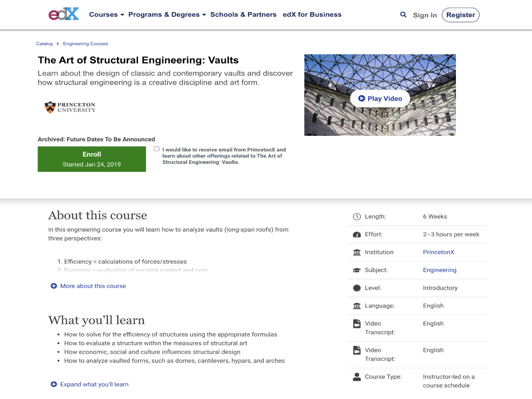Open Engineering Courses breadcrumb link

(x=86, y=44)
